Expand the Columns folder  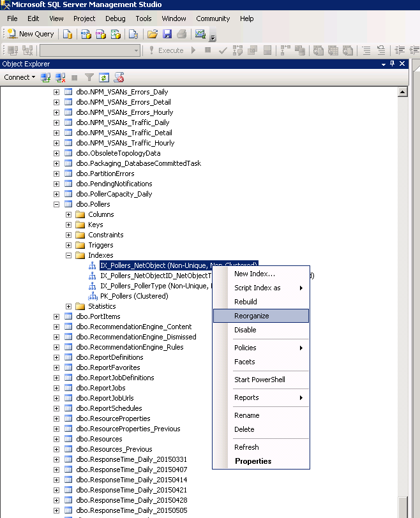pos(68,214)
